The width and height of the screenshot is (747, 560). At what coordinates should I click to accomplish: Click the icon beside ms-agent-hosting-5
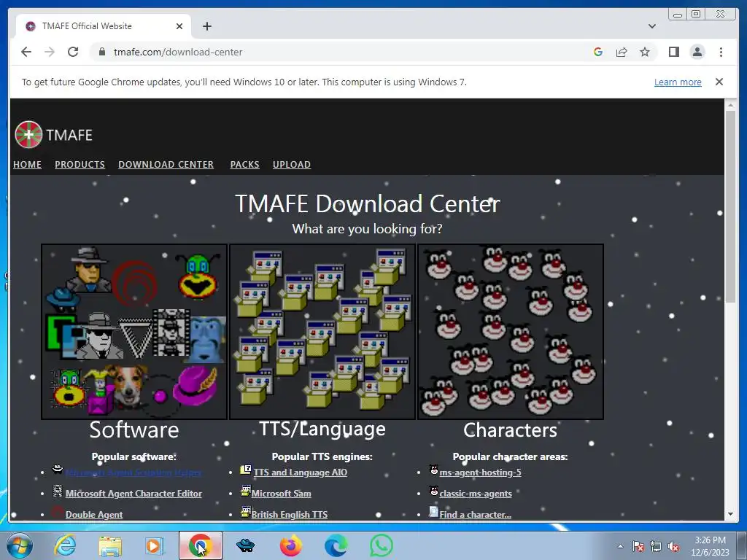click(433, 470)
